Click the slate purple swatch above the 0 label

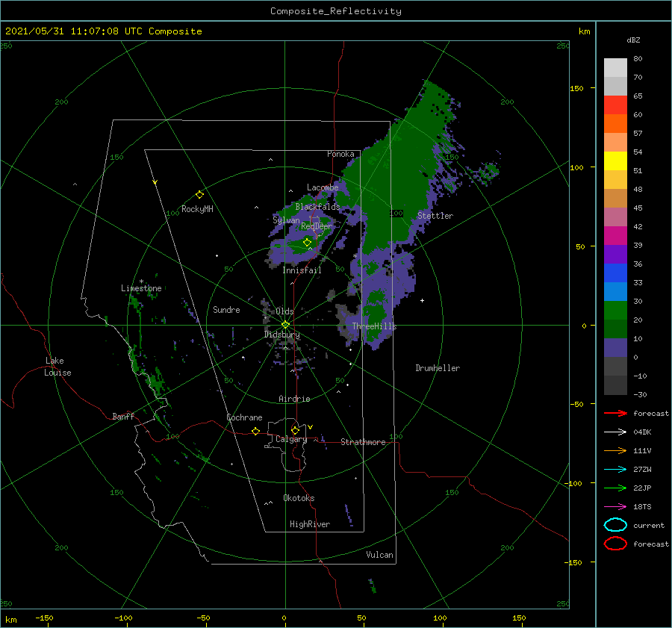coord(615,347)
